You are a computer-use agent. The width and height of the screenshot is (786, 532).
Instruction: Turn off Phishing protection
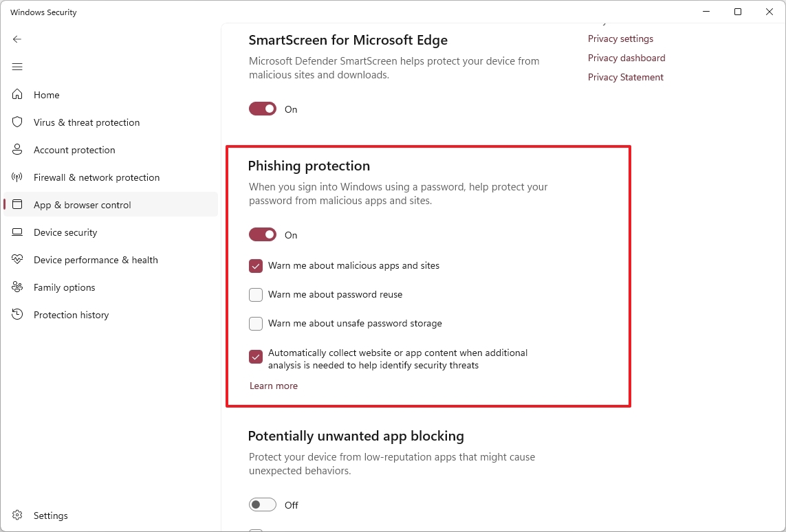(262, 234)
